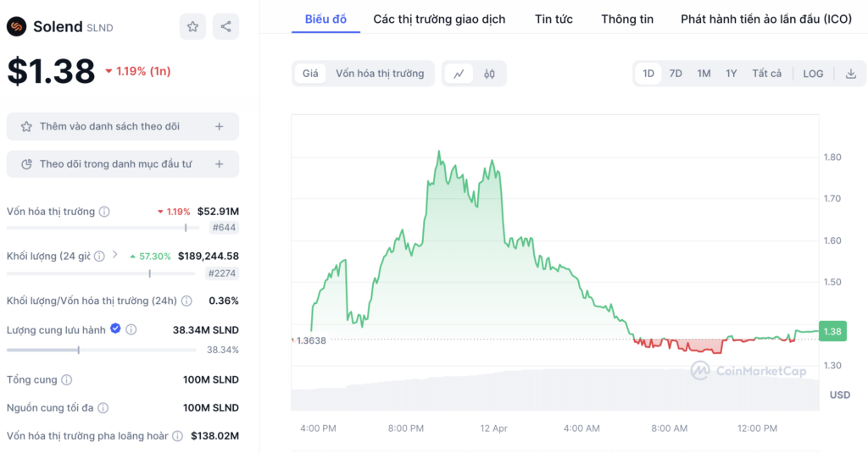Viewport: 868px width, 453px height.
Task: Click the green 1.38 current price label
Action: pos(832,331)
